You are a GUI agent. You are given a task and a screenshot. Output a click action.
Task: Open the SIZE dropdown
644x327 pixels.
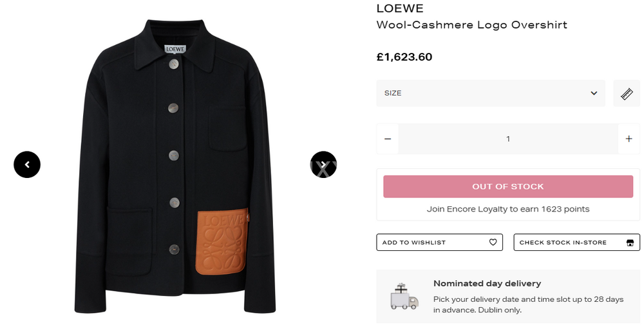click(x=490, y=94)
